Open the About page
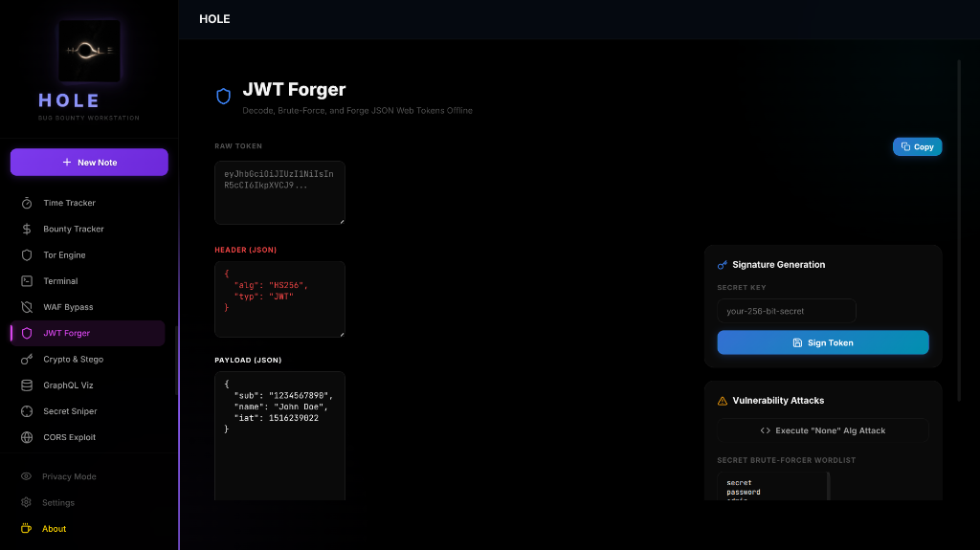This screenshot has height=550, width=980. [x=87, y=529]
